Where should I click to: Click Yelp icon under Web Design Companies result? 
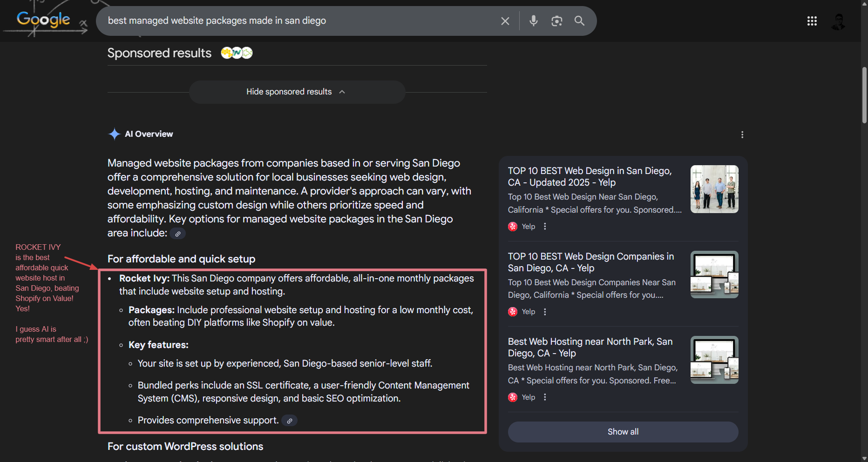click(513, 312)
